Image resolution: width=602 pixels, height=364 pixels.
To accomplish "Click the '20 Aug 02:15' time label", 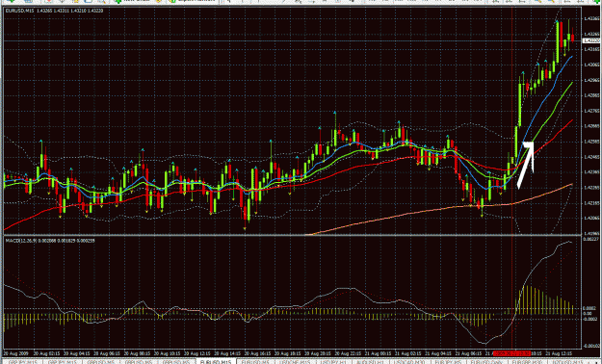I will tap(46, 352).
